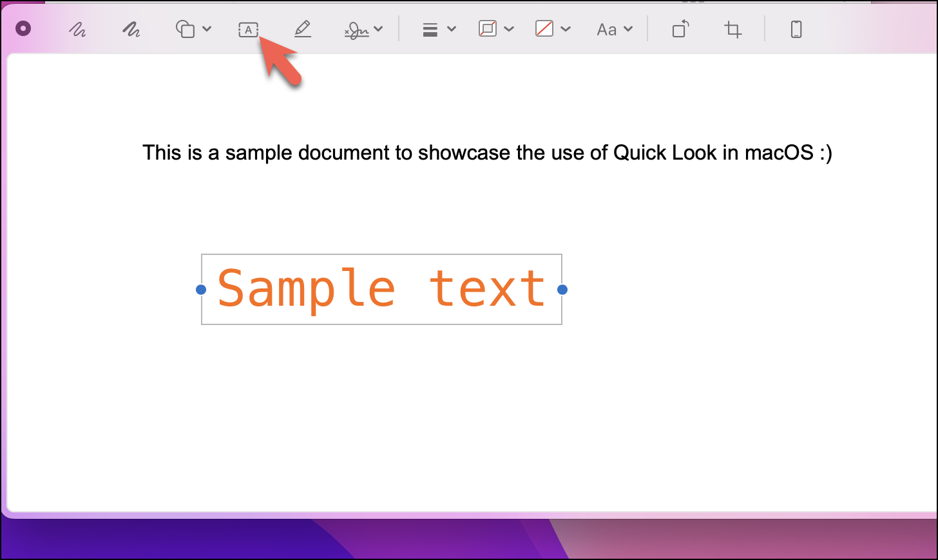The image size is (938, 560).
Task: Click the 'This is a sample document' sentence
Action: [x=487, y=153]
